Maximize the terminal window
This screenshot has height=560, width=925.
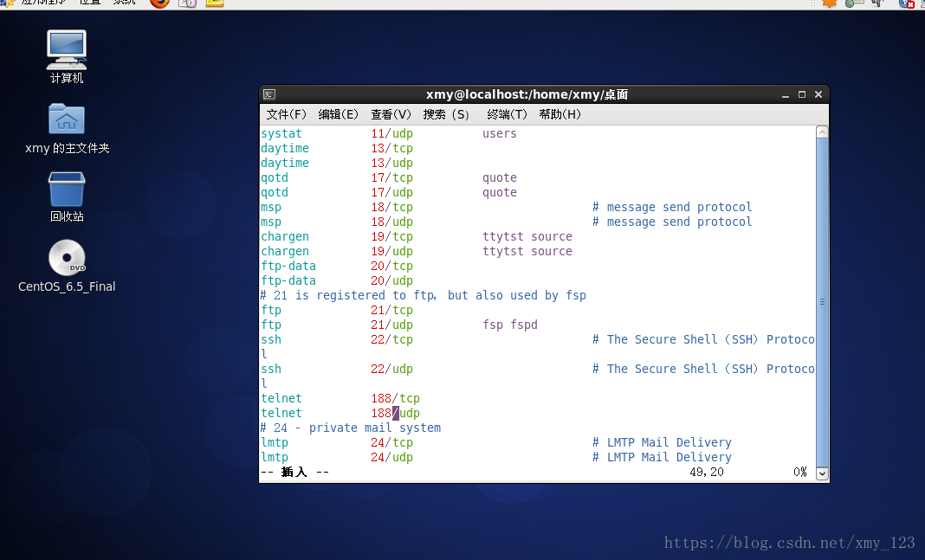[802, 94]
